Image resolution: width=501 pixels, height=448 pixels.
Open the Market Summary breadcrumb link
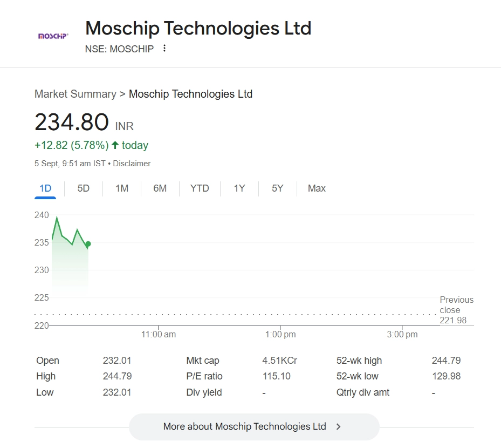point(75,94)
